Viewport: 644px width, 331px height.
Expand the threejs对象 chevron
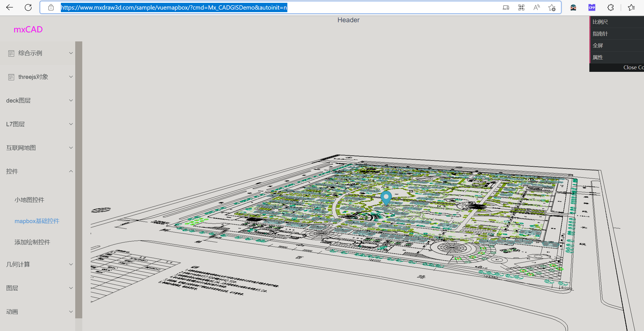point(71,77)
